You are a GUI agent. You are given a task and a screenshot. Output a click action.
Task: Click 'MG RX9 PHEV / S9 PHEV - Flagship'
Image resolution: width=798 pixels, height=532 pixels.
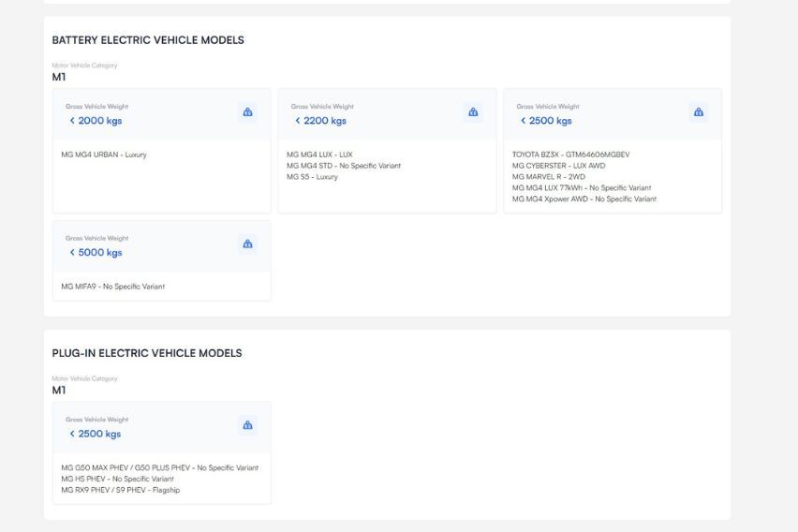click(121, 490)
